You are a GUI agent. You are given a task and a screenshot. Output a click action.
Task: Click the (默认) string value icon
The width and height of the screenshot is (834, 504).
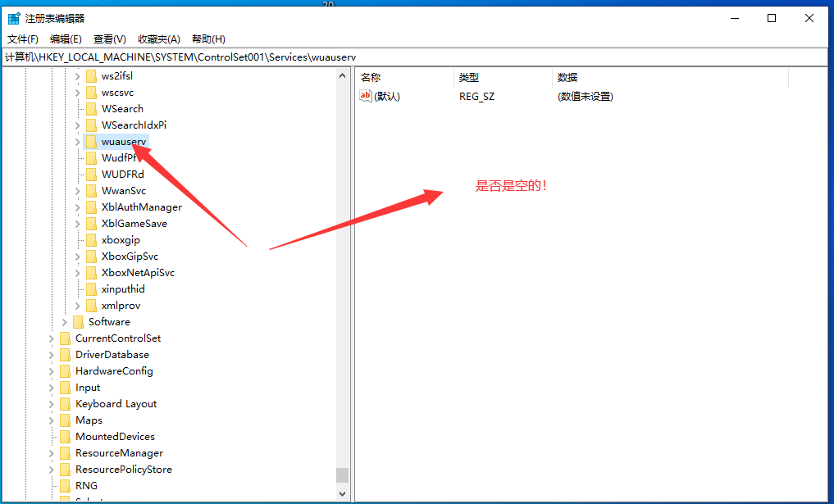pos(366,96)
